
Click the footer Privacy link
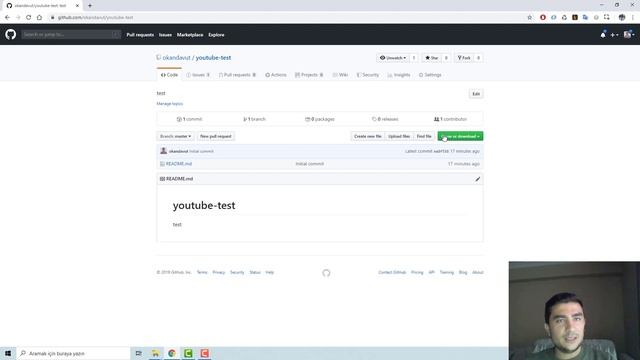(219, 272)
